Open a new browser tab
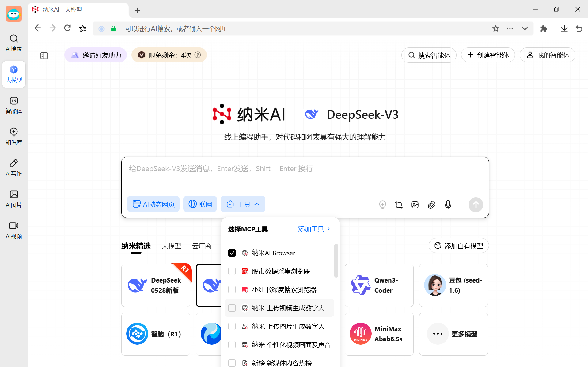 137,10
